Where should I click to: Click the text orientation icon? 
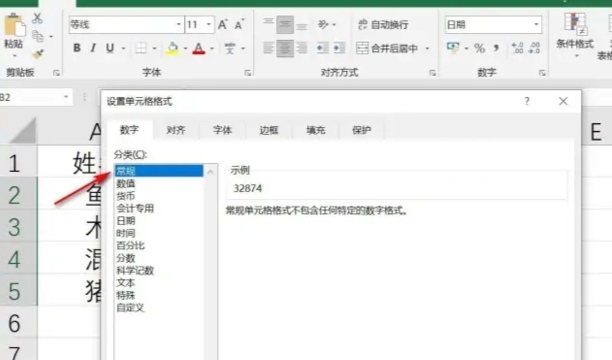click(323, 25)
